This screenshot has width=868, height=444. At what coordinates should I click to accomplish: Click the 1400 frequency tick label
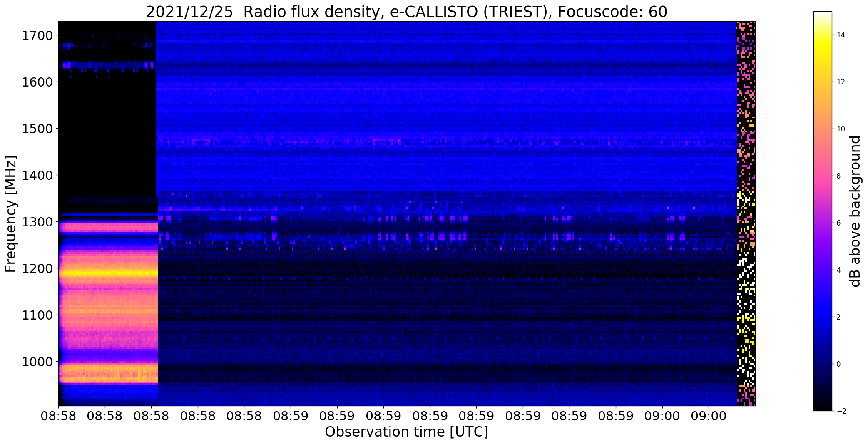(37, 175)
